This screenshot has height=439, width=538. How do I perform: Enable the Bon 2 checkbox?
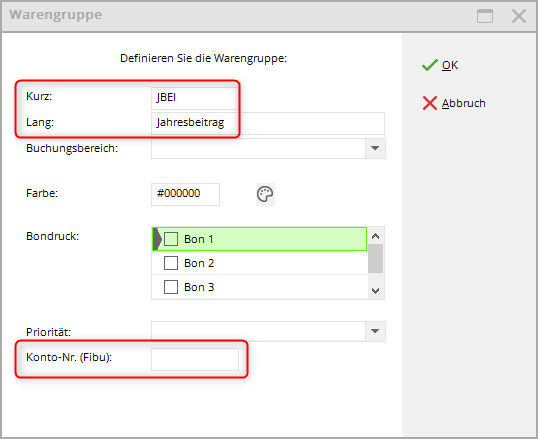(171, 263)
